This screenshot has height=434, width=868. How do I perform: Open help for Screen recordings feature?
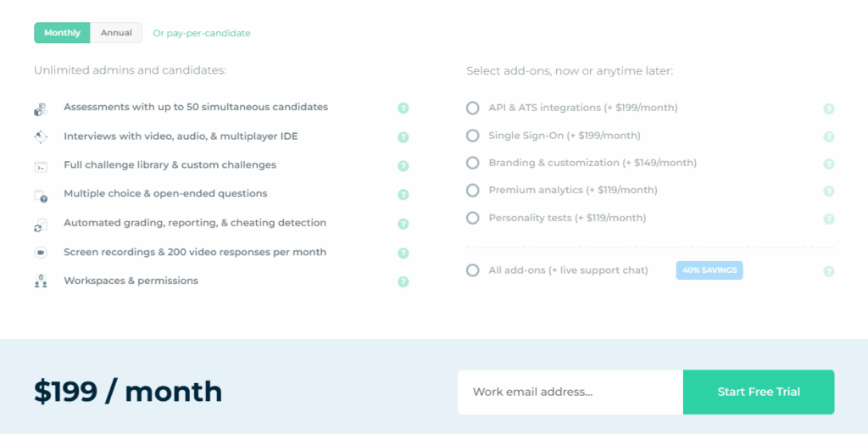point(403,253)
